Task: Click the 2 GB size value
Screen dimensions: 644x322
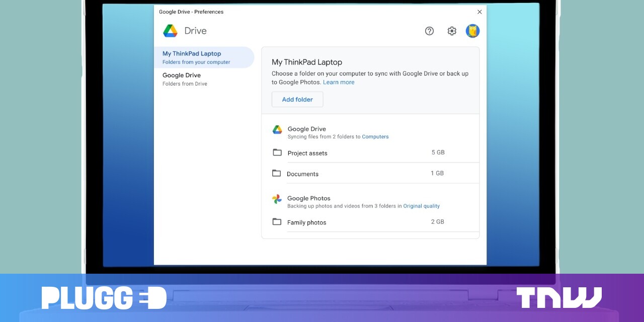Action: pyautogui.click(x=438, y=222)
